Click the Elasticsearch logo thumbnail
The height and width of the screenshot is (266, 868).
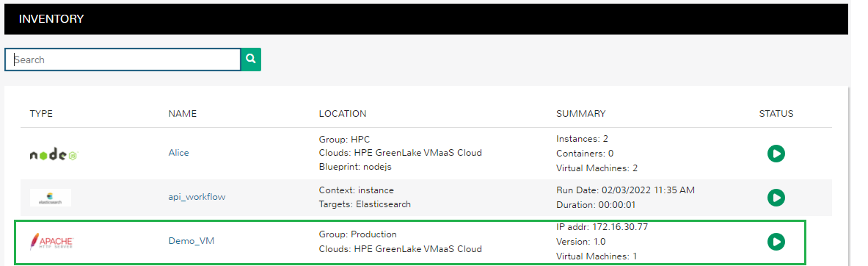click(x=51, y=198)
